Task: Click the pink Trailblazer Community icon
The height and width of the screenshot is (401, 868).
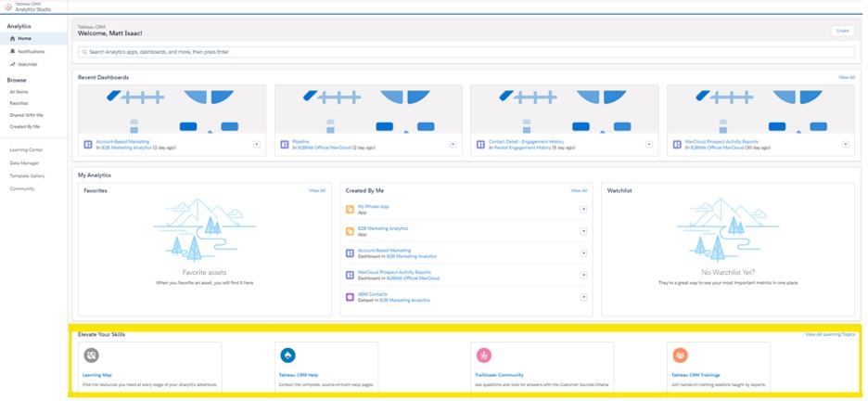Action: click(x=484, y=355)
